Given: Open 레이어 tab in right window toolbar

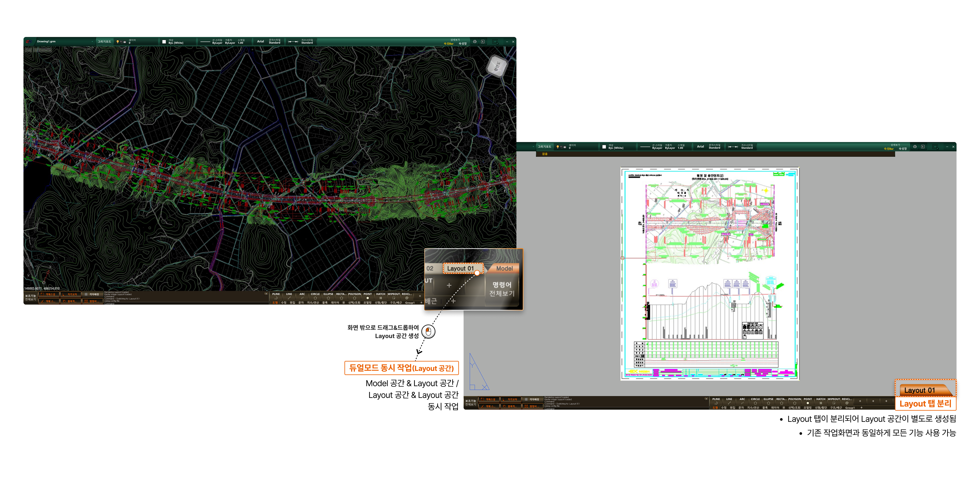Looking at the screenshot, I should point(775,408).
